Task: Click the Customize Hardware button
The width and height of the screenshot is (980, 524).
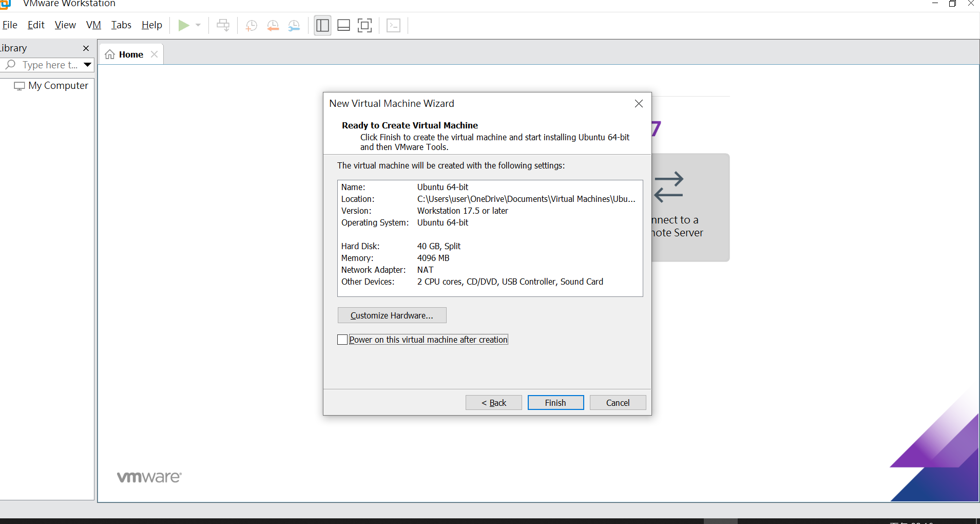Action: [392, 315]
